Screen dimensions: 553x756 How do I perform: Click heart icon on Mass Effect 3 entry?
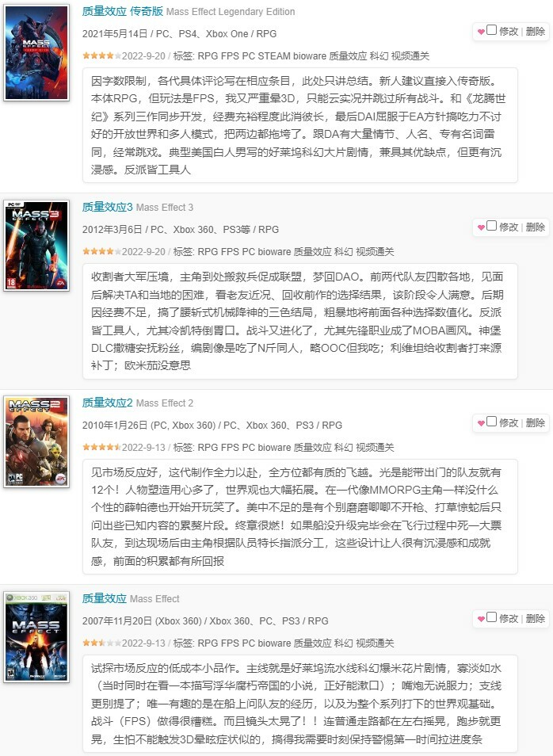[481, 227]
